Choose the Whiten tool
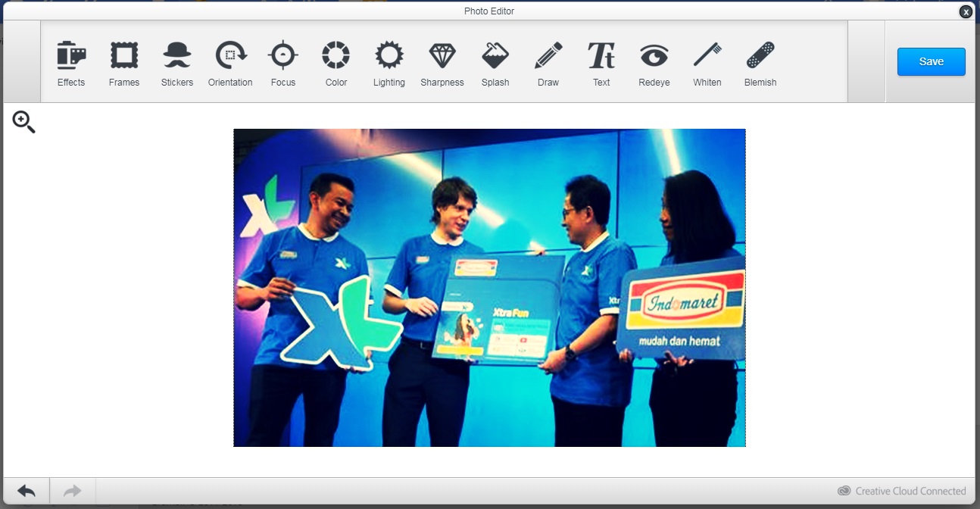 coord(707,64)
